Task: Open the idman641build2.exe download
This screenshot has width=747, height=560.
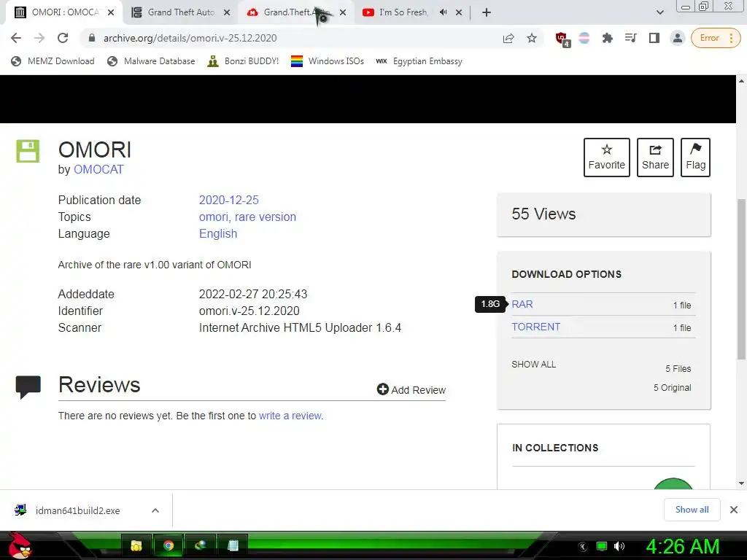Action: [77, 510]
